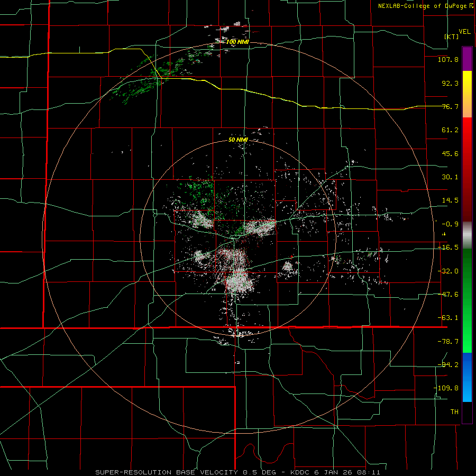The height and width of the screenshot is (476, 476).
Task: Click the -78.7 velocity scale label
Action: coord(448,342)
